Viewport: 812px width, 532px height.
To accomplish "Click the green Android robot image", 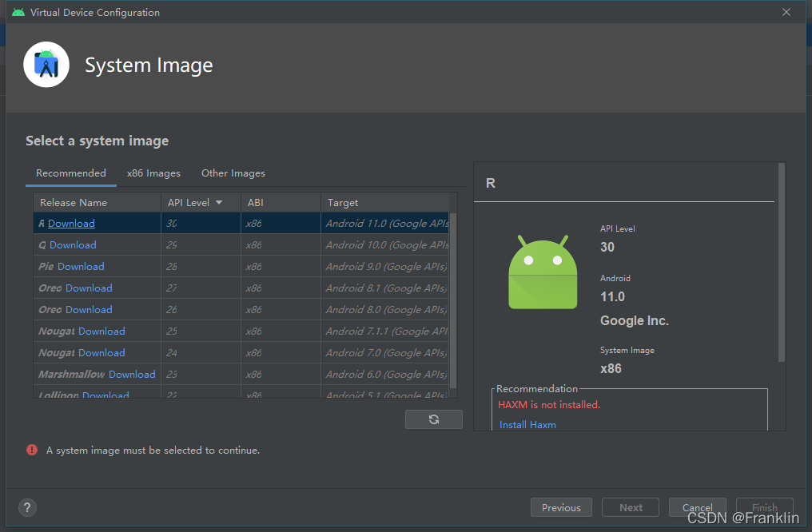I will click(x=543, y=272).
